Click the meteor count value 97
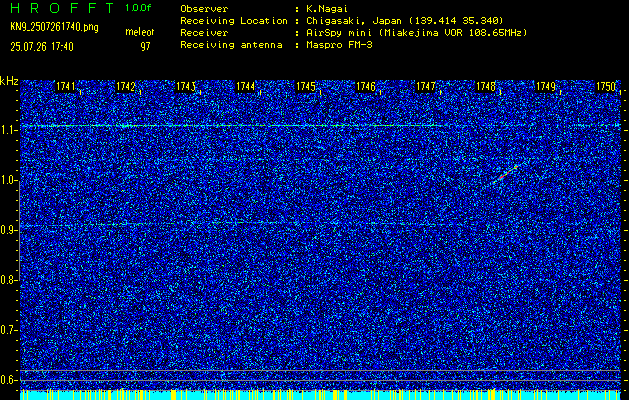This screenshot has height=400, width=629. [x=145, y=47]
